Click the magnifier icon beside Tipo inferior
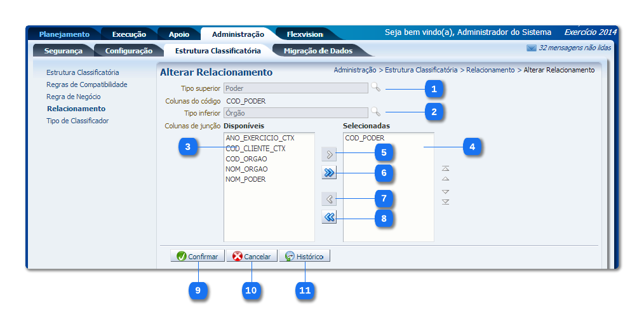 tap(376, 112)
